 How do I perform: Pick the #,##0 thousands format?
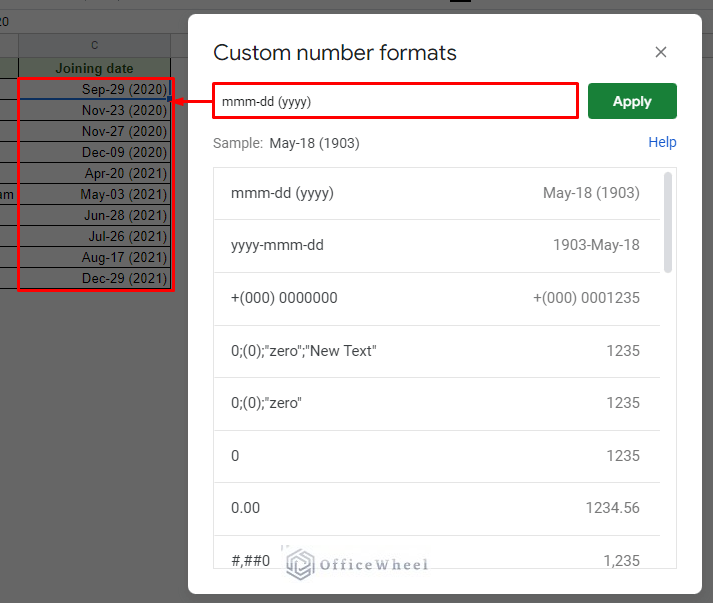436,560
